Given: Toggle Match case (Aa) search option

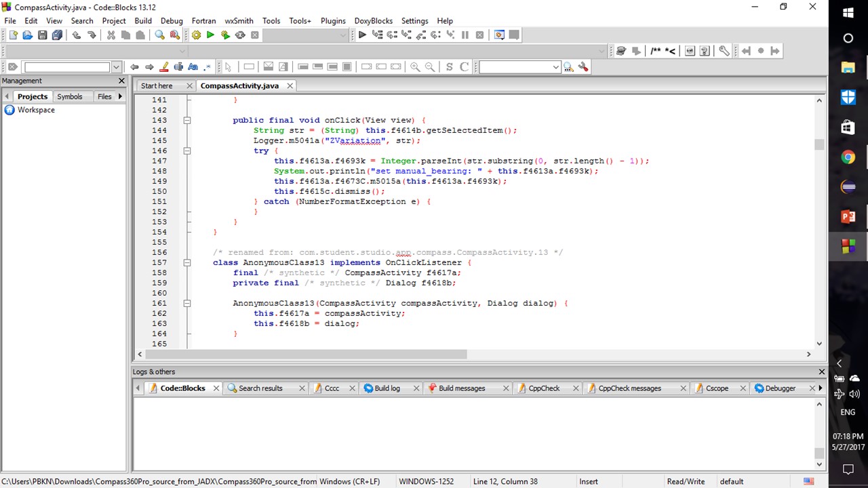Looking at the screenshot, I should (193, 67).
